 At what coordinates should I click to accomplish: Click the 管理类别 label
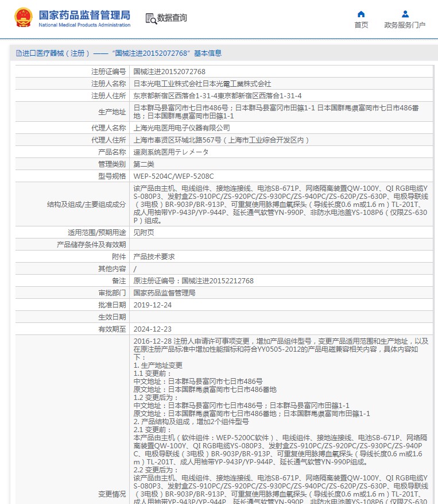[112, 164]
